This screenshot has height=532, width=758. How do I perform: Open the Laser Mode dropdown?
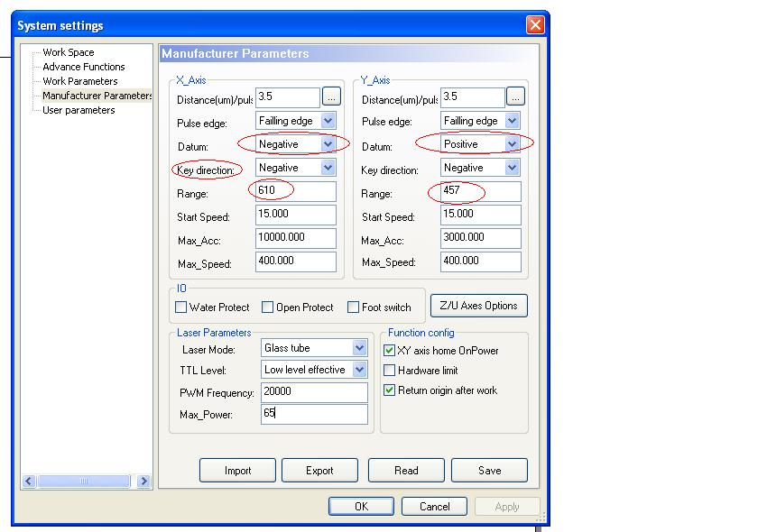point(359,348)
